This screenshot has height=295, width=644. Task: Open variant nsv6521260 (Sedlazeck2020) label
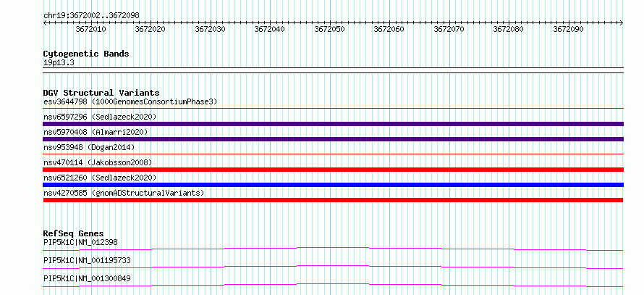[x=100, y=178]
